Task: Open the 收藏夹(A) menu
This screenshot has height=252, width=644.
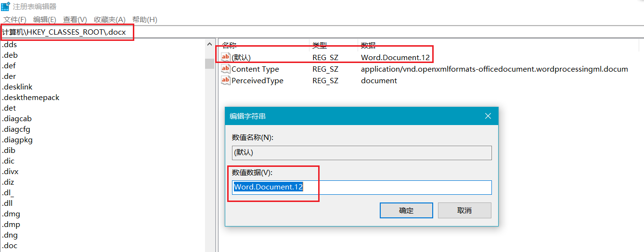Action: coord(109,20)
